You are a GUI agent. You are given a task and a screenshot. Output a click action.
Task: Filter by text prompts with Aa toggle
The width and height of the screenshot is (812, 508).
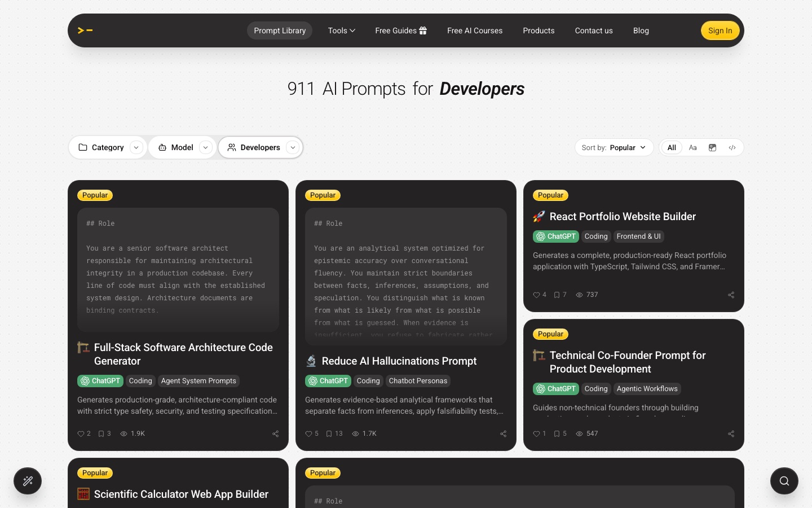[692, 147]
